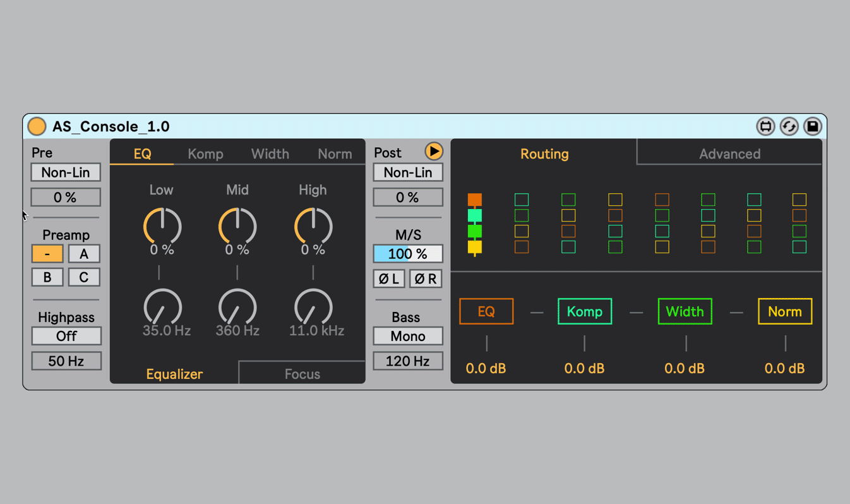
Task: Click the Width module button in routing chain
Action: (685, 311)
